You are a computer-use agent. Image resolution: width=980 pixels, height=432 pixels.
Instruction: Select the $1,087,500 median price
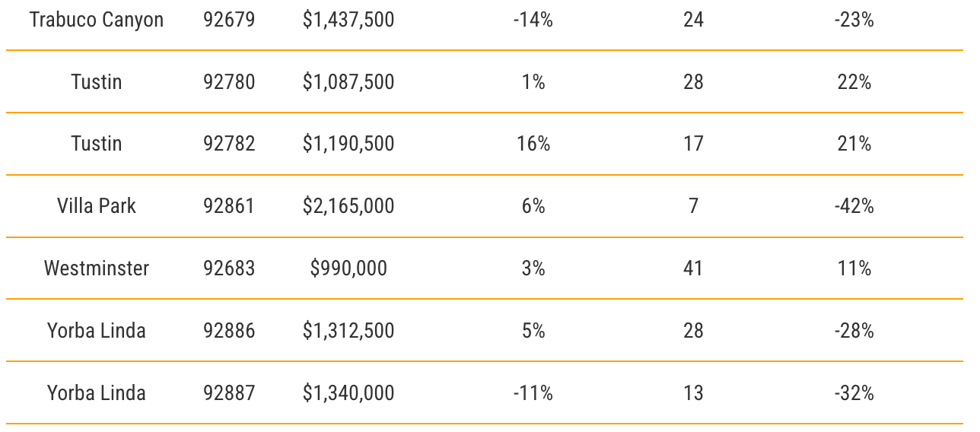tap(348, 82)
